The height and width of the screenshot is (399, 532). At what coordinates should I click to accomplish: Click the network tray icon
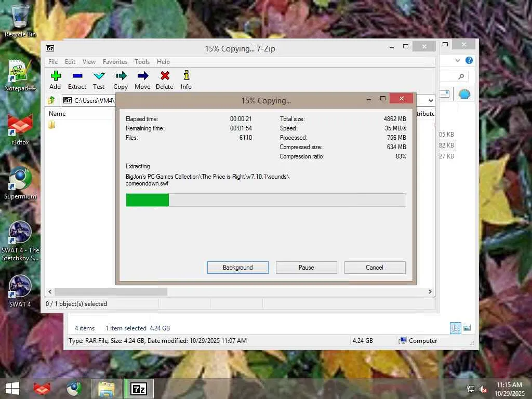471,389
